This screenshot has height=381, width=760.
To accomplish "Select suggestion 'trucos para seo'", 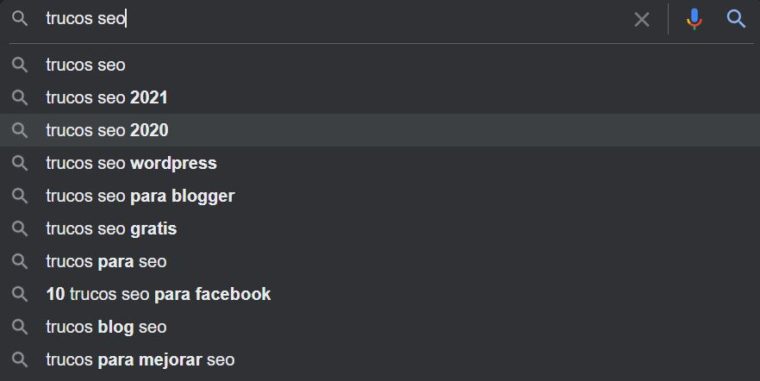I will [380, 261].
